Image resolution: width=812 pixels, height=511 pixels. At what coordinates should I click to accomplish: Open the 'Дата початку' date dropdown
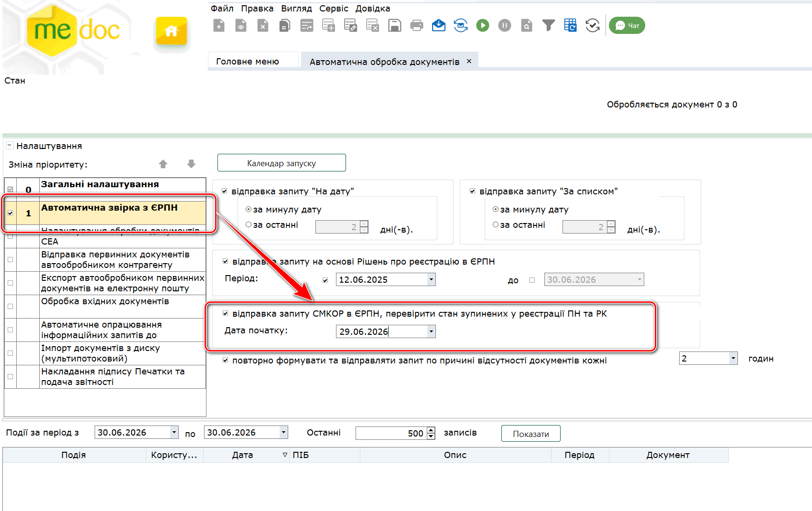point(431,331)
